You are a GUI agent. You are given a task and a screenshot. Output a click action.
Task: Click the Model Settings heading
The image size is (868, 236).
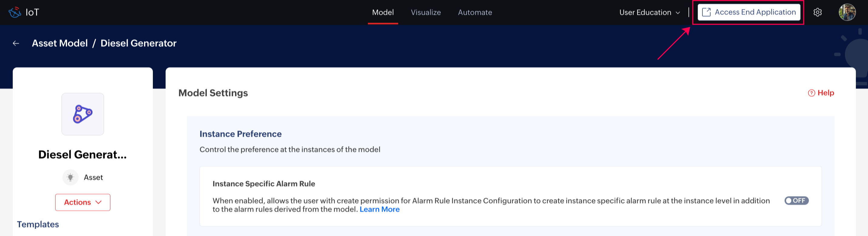(213, 93)
